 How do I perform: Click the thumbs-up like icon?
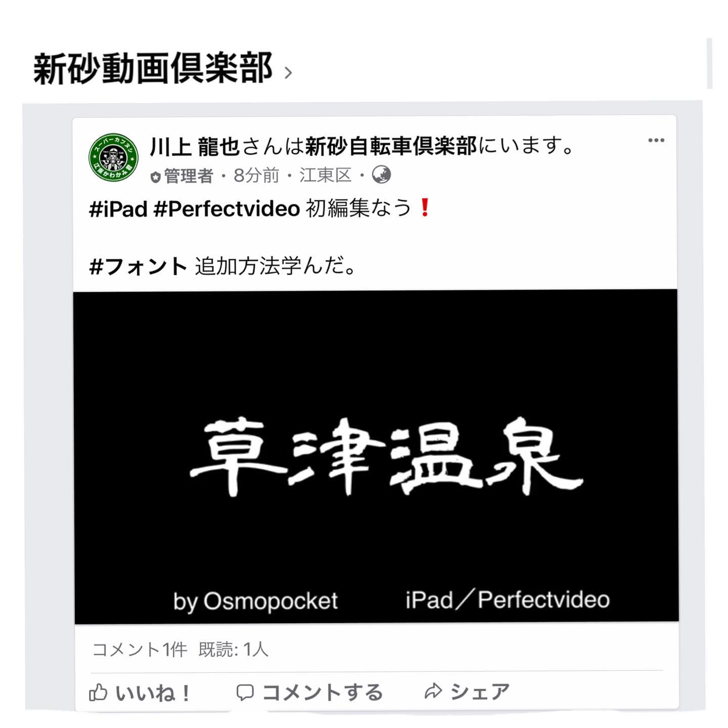coord(98,692)
